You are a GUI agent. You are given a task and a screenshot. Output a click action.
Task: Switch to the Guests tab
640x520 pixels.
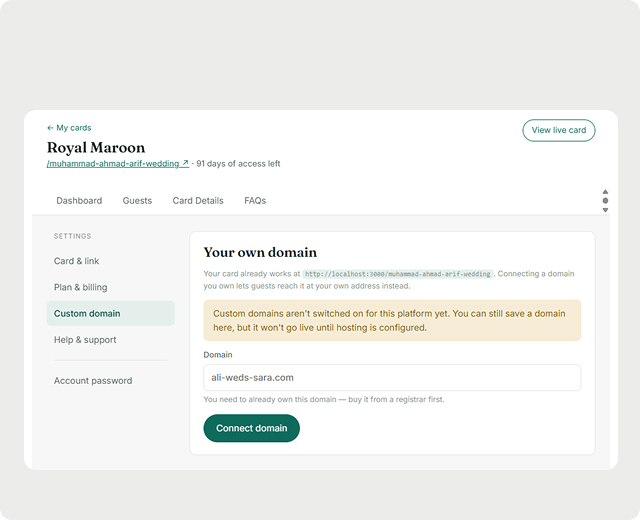pos(137,200)
